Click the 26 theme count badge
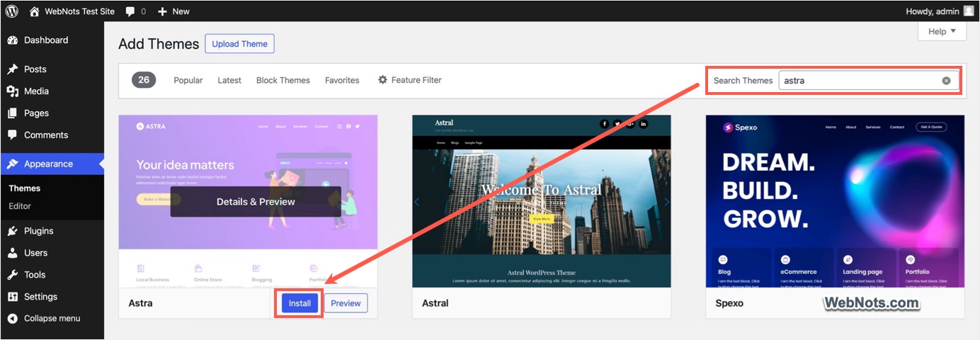Screen dimensions: 980x340 pos(144,80)
